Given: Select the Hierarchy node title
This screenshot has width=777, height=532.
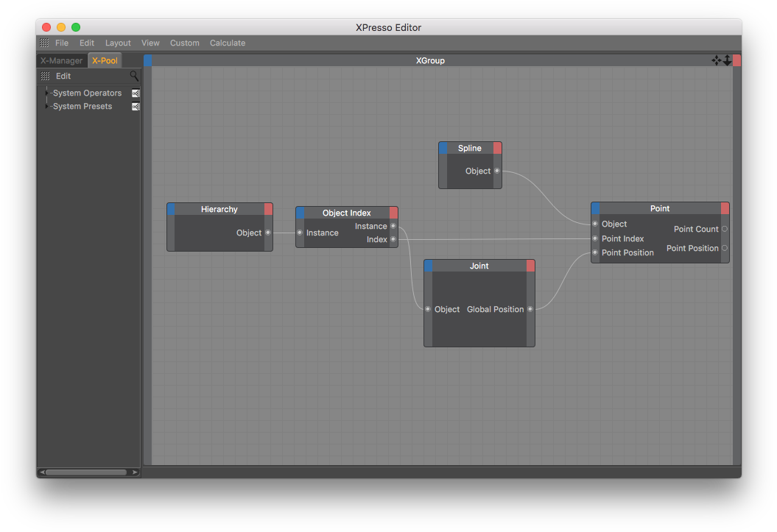Looking at the screenshot, I should coord(219,209).
